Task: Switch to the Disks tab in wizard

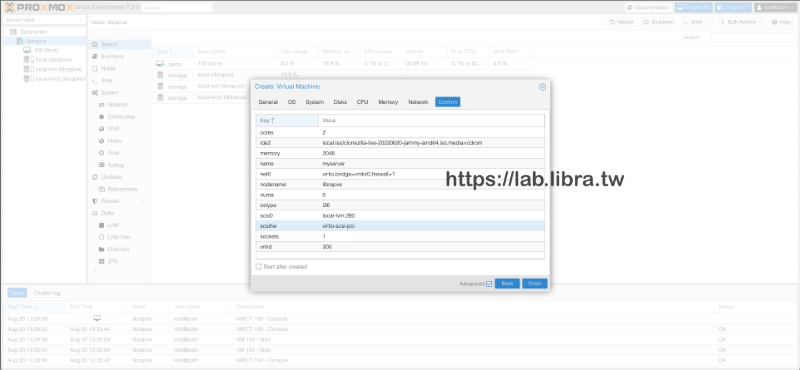Action: click(x=340, y=102)
